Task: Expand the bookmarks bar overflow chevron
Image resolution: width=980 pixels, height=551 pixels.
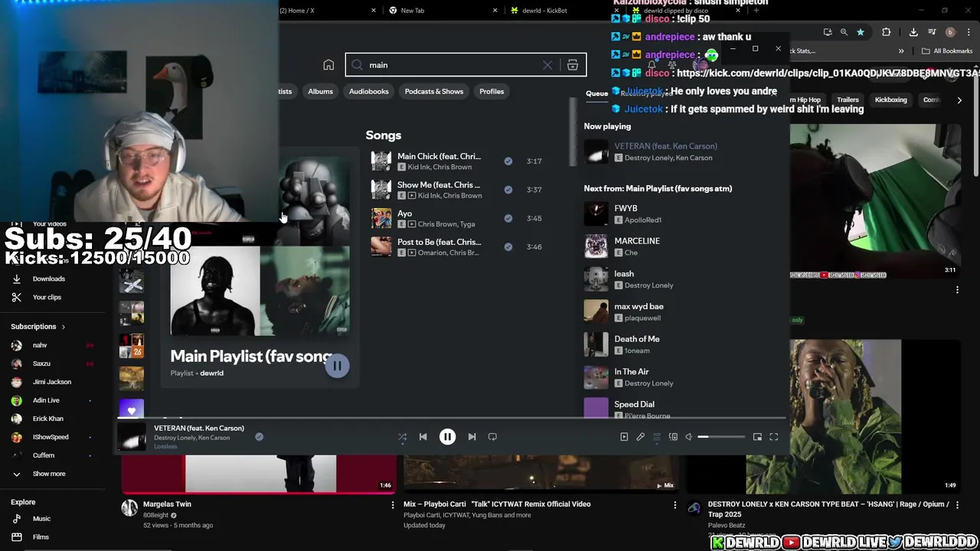Action: coord(901,51)
